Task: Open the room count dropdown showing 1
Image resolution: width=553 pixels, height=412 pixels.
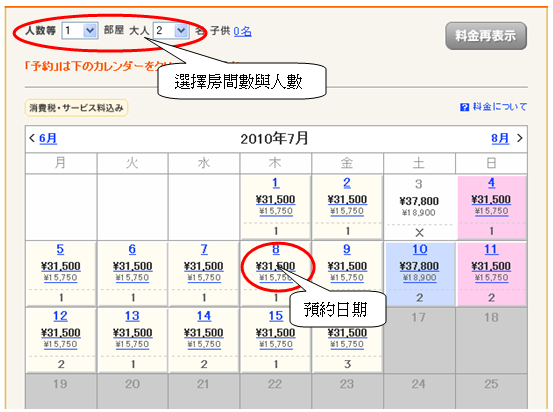Action: coord(80,31)
